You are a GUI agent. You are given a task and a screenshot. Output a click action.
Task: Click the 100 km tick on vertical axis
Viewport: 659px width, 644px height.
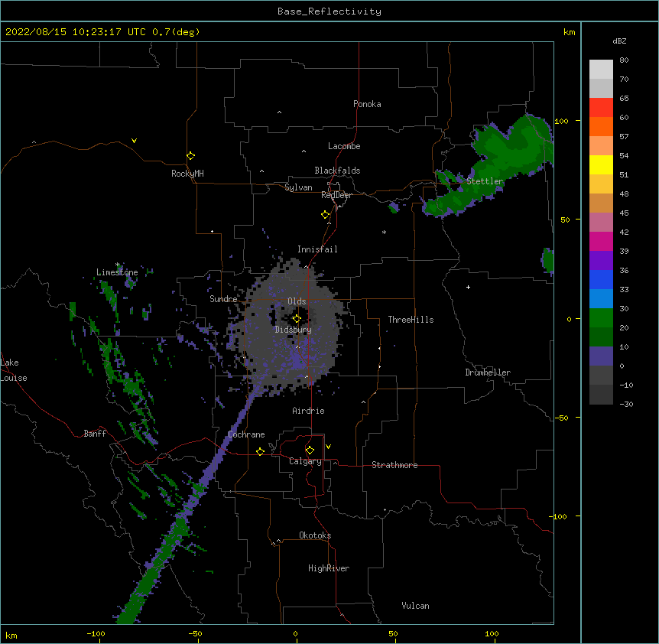pos(561,122)
